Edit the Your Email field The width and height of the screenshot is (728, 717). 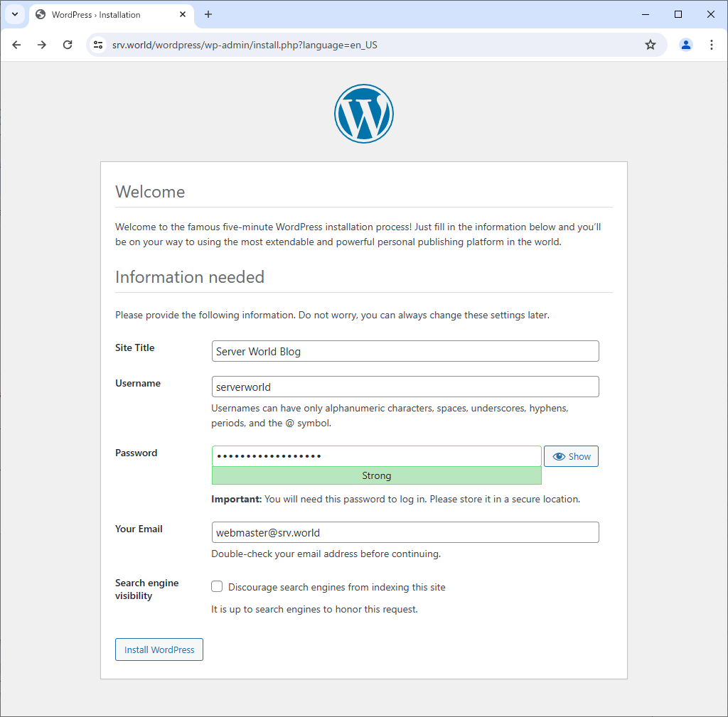click(x=405, y=532)
